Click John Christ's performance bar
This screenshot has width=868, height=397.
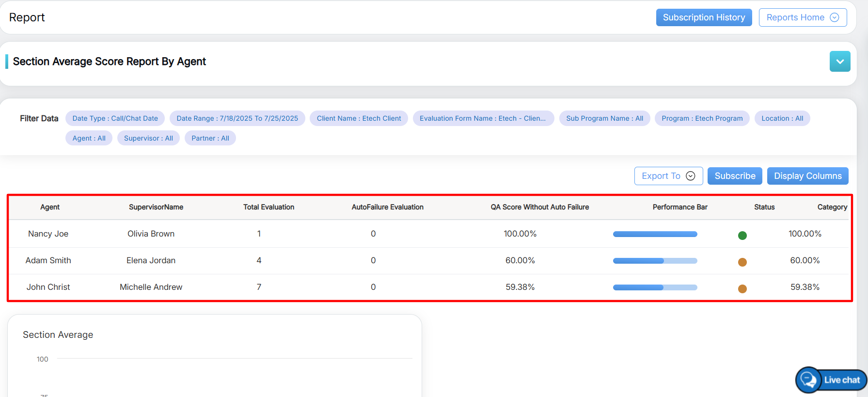(x=655, y=287)
